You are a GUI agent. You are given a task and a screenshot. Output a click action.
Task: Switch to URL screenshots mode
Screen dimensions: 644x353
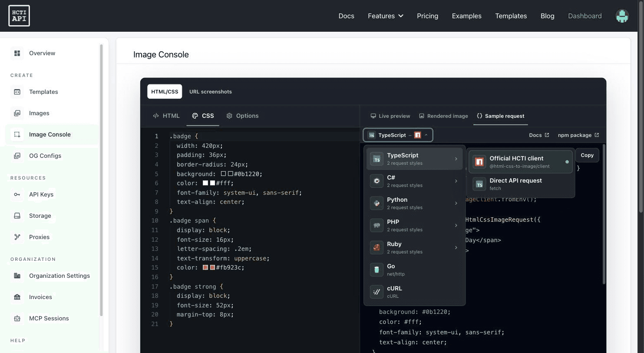click(x=211, y=92)
